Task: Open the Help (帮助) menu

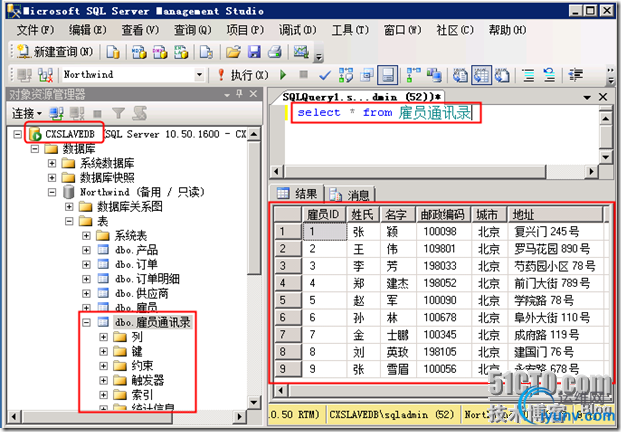Action: [x=507, y=30]
